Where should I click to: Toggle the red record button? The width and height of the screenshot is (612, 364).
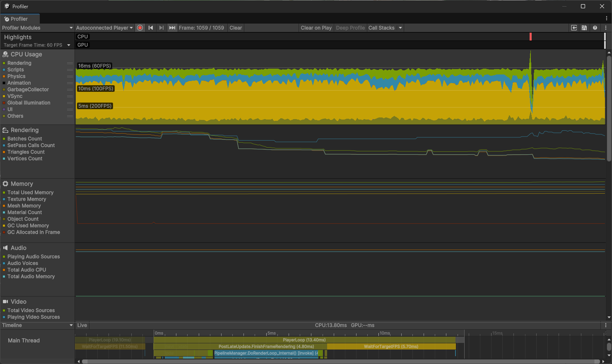click(x=140, y=28)
